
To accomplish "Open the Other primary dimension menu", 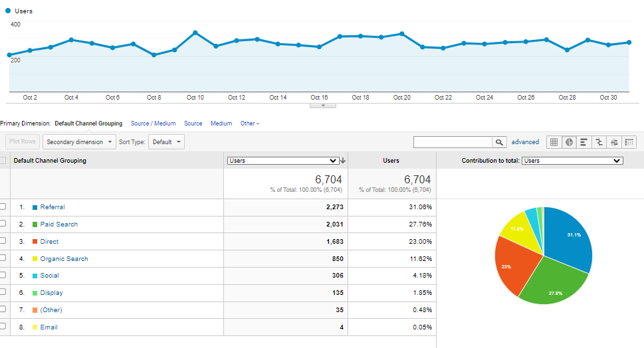I will click(250, 124).
